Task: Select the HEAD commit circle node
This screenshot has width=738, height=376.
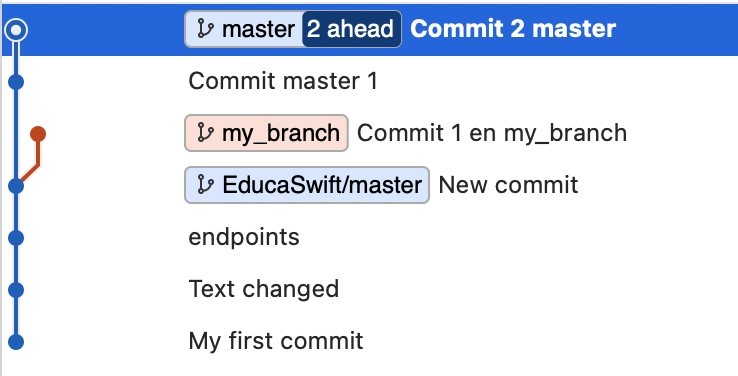Action: tap(16, 30)
